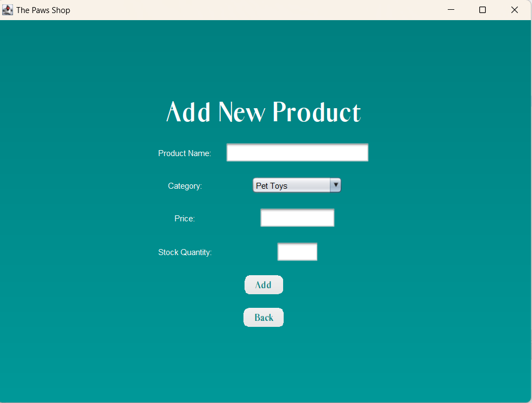Click inside the Product Name text field
Image resolution: width=532 pixels, height=403 pixels.
pyautogui.click(x=297, y=152)
